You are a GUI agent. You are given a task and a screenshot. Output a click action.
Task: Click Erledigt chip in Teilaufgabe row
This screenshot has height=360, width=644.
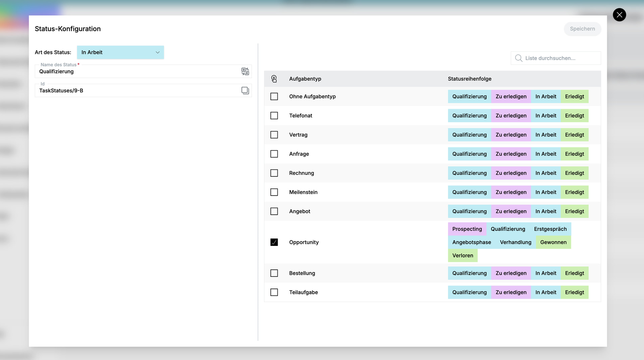click(574, 292)
